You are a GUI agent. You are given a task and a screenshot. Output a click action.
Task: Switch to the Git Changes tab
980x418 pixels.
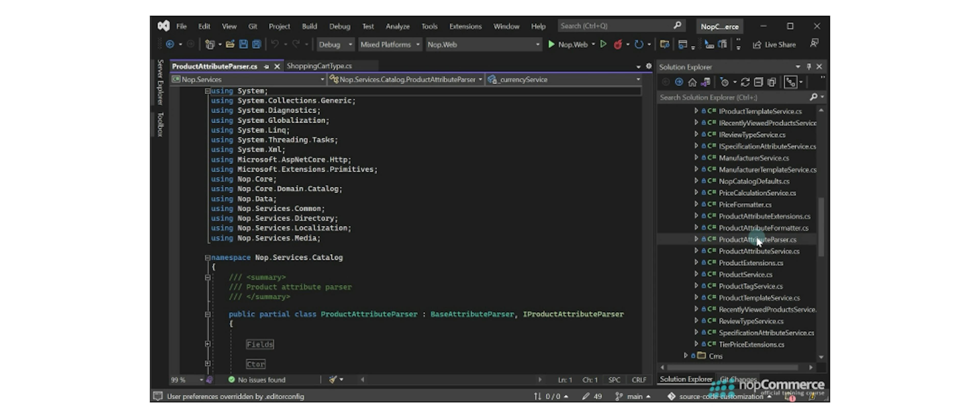738,379
